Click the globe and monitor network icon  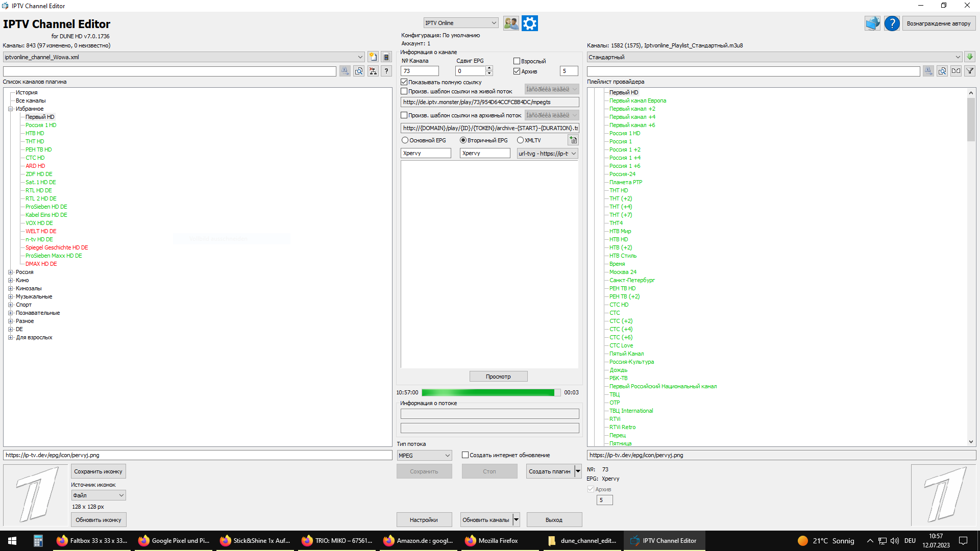[x=872, y=23]
